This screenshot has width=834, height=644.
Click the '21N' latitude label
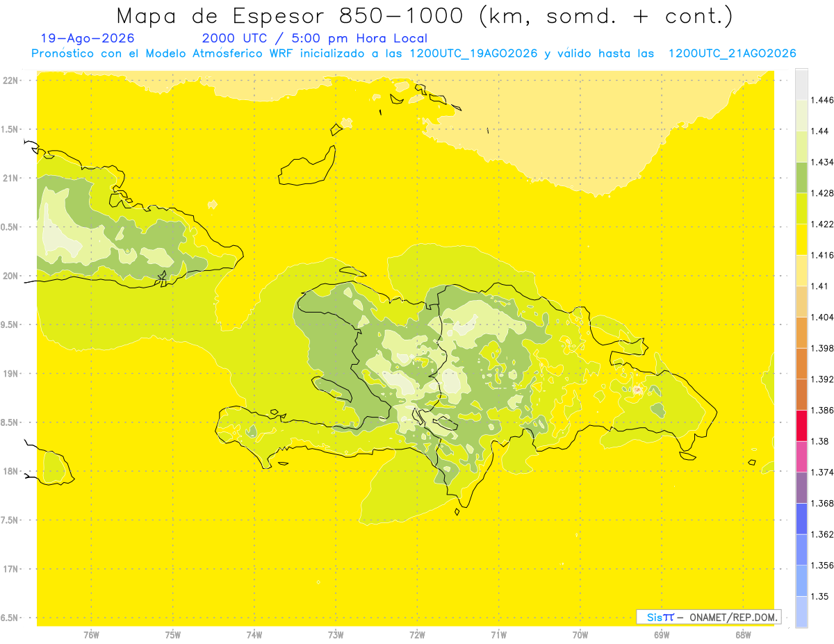(12, 179)
